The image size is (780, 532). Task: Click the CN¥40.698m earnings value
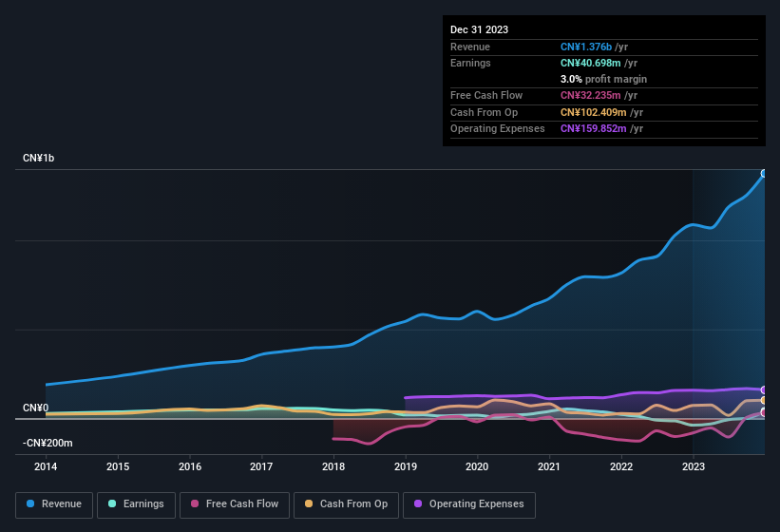591,63
